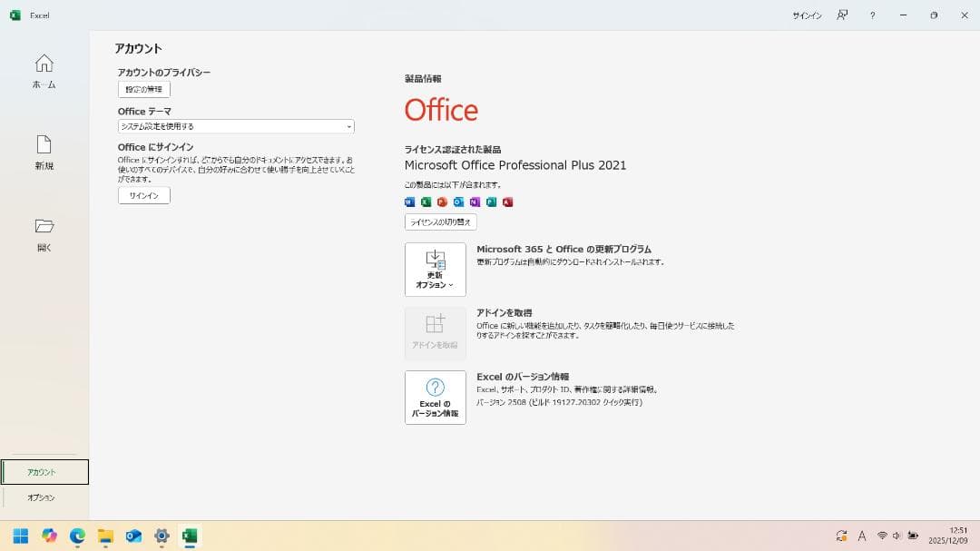The width and height of the screenshot is (980, 551).
Task: Click サインイン in the title bar
Action: point(807,15)
